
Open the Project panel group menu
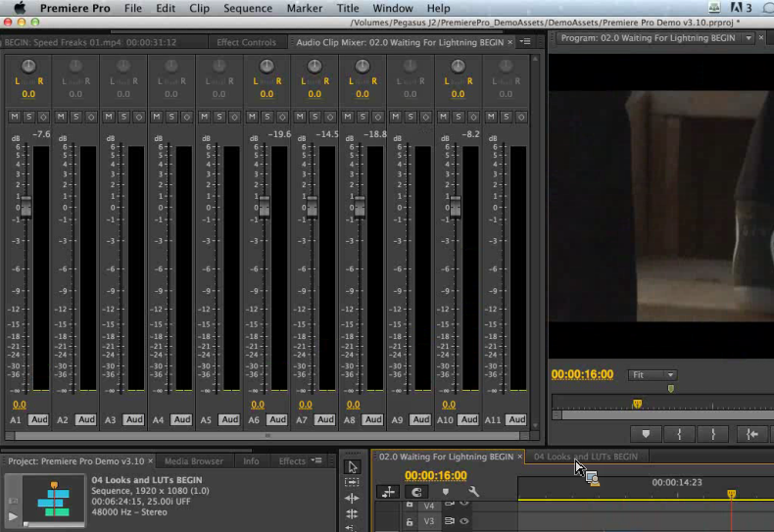coord(316,460)
